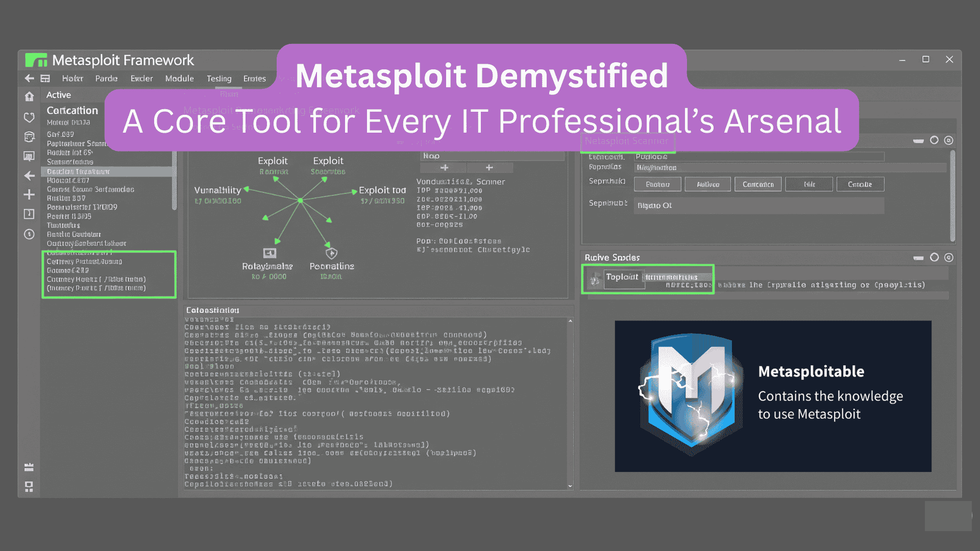Click the first button in the Sepm.hulo row
The image size is (980, 551).
pyautogui.click(x=657, y=184)
